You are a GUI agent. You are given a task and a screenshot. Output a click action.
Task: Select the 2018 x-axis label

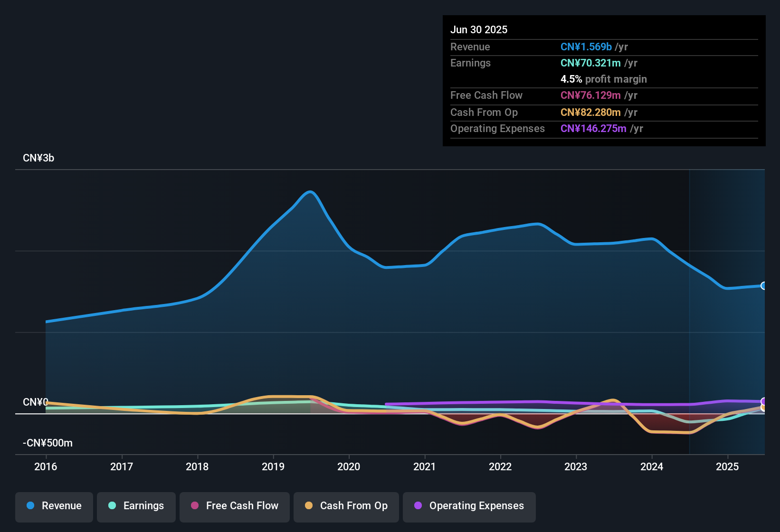point(197,466)
